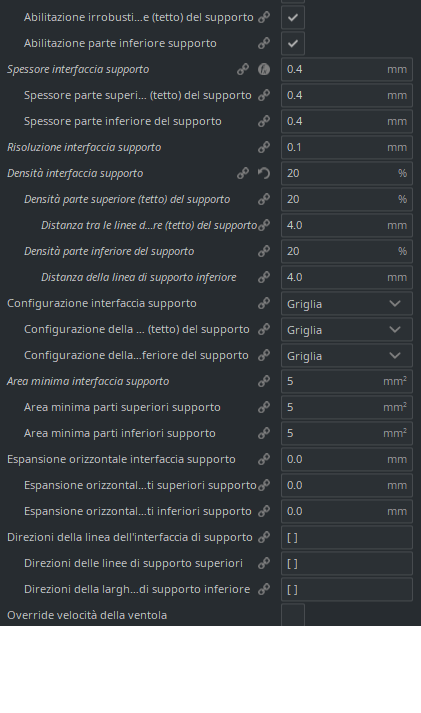Expand Configurazione della inferiore del supporto dropdown

pos(347,355)
